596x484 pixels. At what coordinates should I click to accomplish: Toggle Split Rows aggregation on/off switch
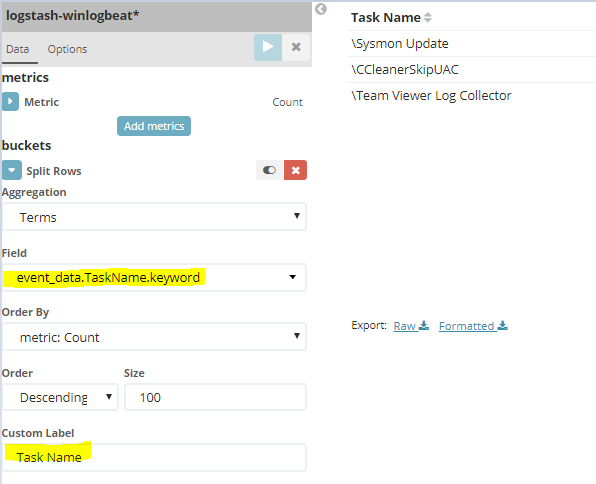270,170
